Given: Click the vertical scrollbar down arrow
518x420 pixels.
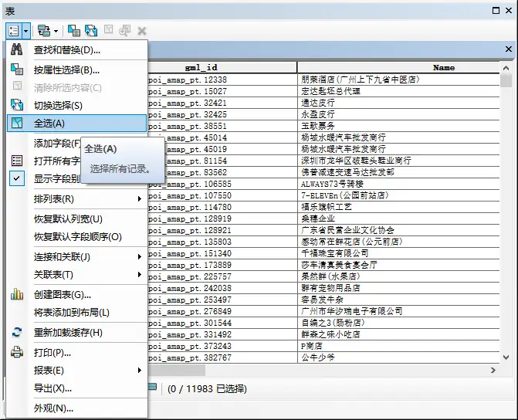Looking at the screenshot, I should pyautogui.click(x=506, y=357).
